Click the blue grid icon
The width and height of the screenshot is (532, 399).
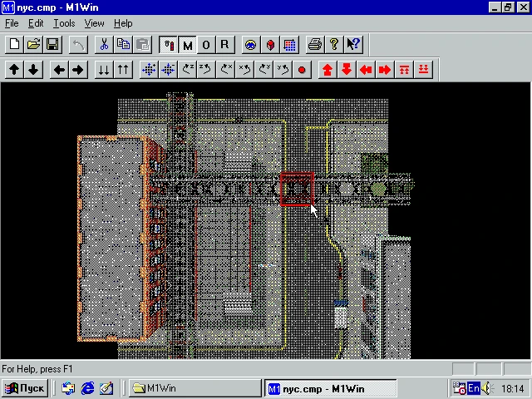coord(289,44)
